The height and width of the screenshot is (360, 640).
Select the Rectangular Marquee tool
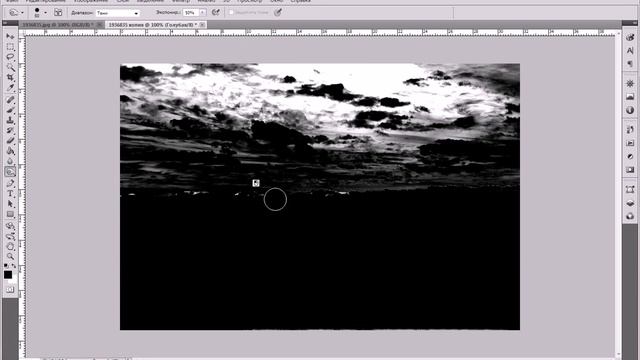click(10, 47)
